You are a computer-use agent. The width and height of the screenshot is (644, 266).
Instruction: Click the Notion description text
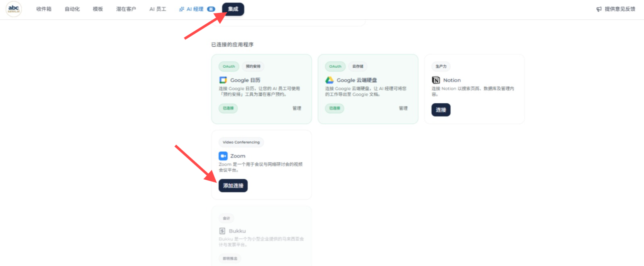tap(473, 91)
